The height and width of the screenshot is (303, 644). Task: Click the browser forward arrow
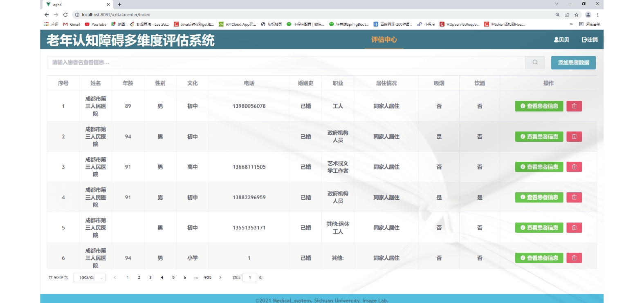[x=56, y=15]
